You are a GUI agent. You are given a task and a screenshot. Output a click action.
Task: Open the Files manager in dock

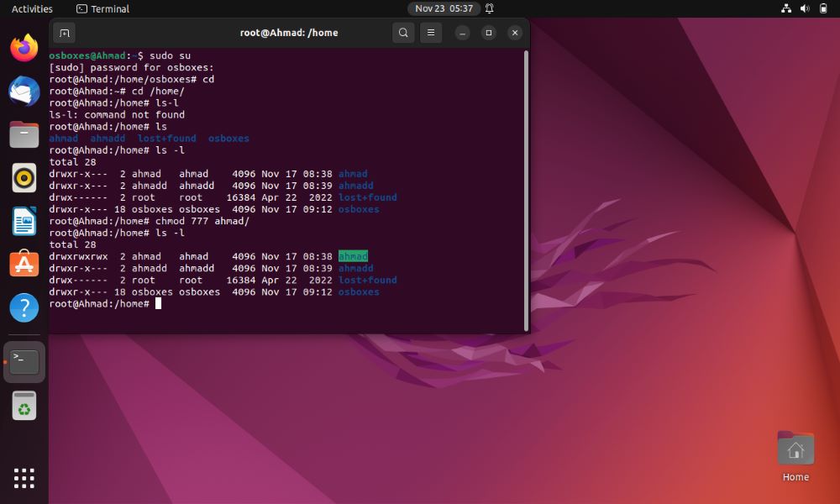pos(24,134)
